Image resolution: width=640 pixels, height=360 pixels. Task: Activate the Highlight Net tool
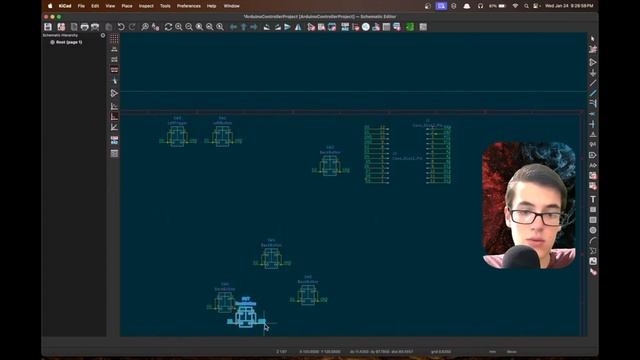pos(593,49)
